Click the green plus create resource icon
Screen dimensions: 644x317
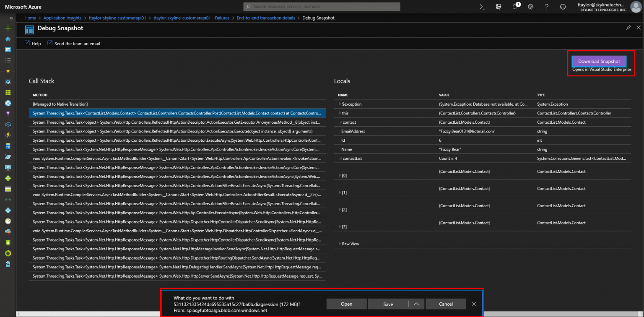(x=8, y=28)
